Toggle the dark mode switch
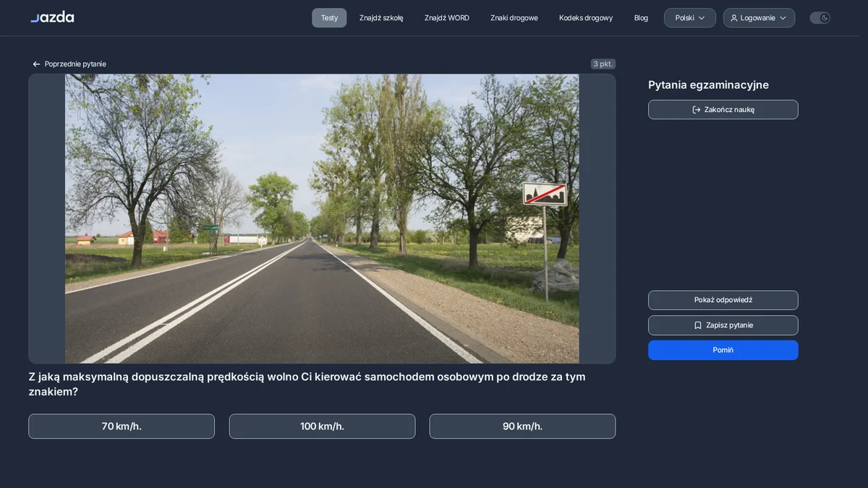The image size is (868, 488). pos(820,18)
